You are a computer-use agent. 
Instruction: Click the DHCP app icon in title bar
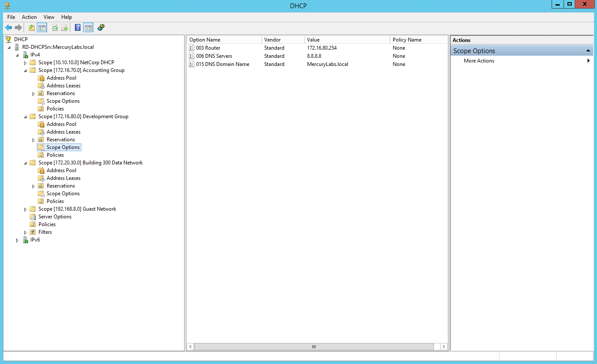7,6
